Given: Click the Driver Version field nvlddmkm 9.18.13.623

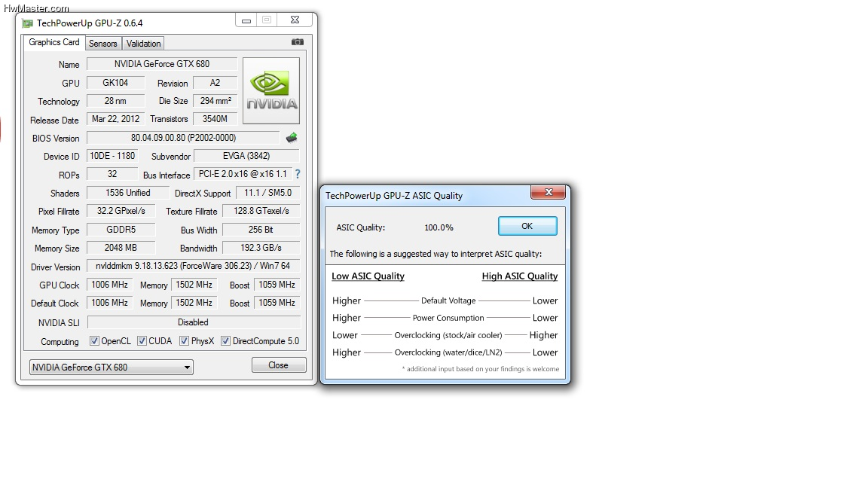Looking at the screenshot, I should click(193, 266).
